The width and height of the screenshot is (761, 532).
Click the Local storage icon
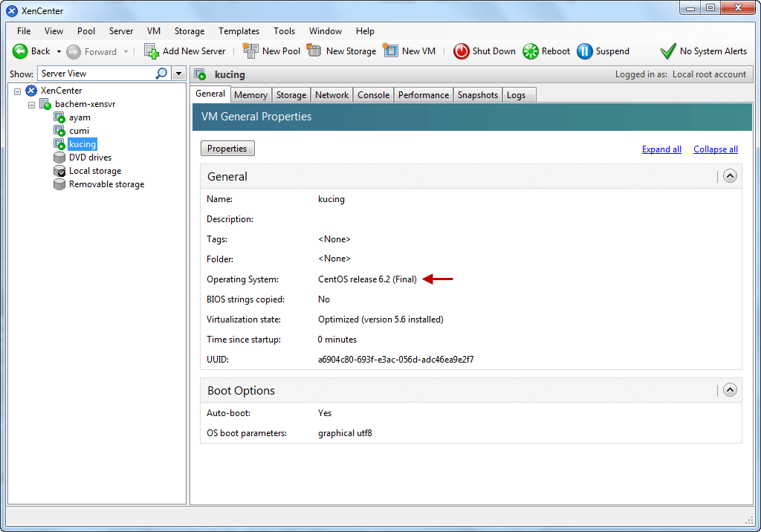tap(59, 171)
